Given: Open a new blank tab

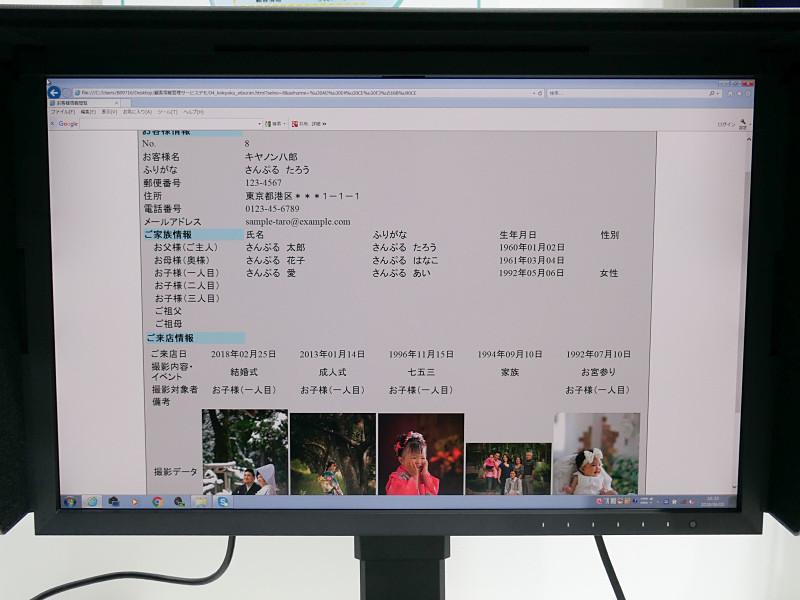Looking at the screenshot, I should tap(126, 103).
